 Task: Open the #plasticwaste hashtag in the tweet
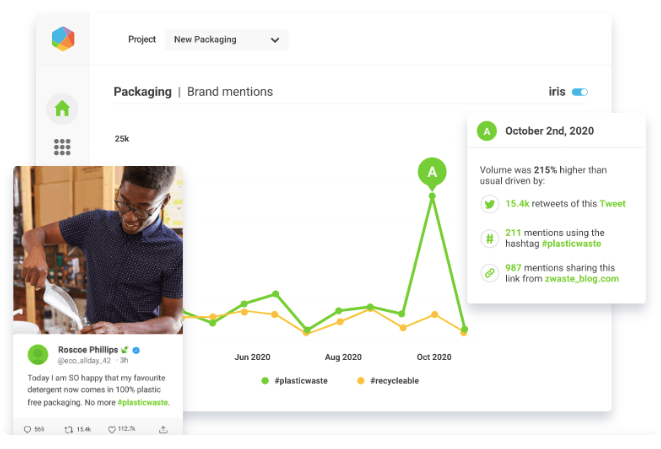143,403
